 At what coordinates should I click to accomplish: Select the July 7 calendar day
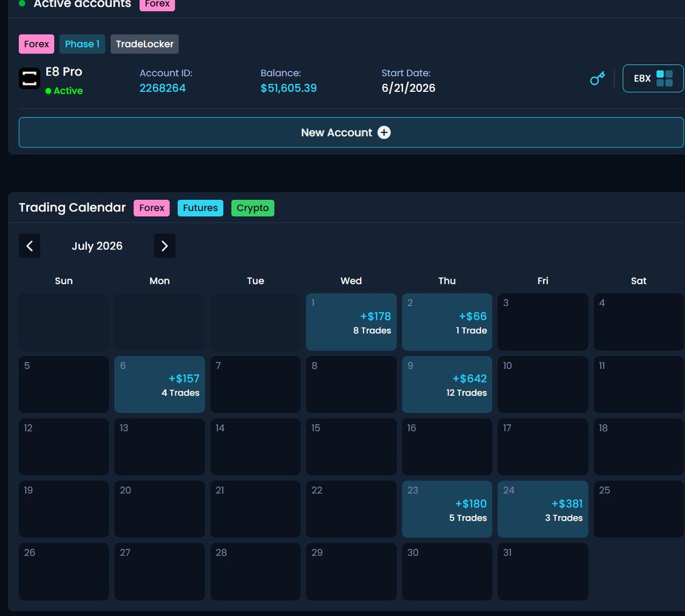(255, 384)
